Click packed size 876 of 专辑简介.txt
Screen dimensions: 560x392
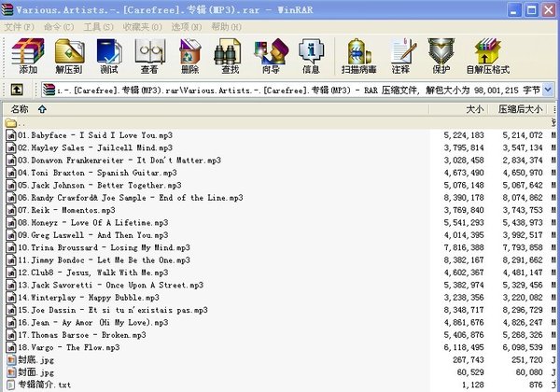(x=536, y=385)
